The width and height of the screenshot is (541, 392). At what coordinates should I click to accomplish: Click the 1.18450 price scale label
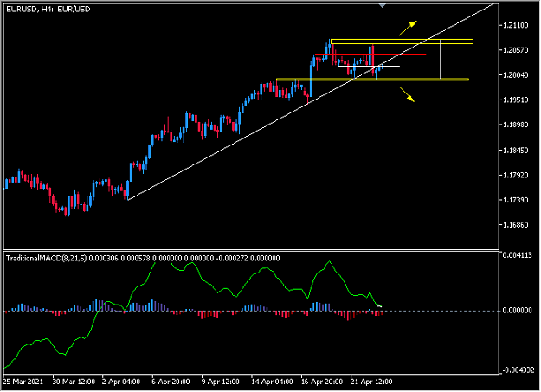point(516,151)
